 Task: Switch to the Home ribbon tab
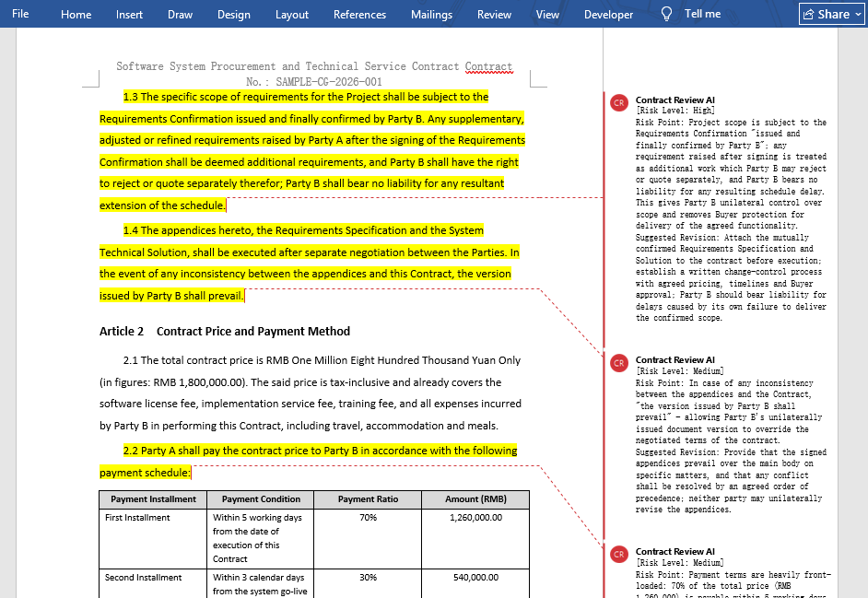click(76, 15)
